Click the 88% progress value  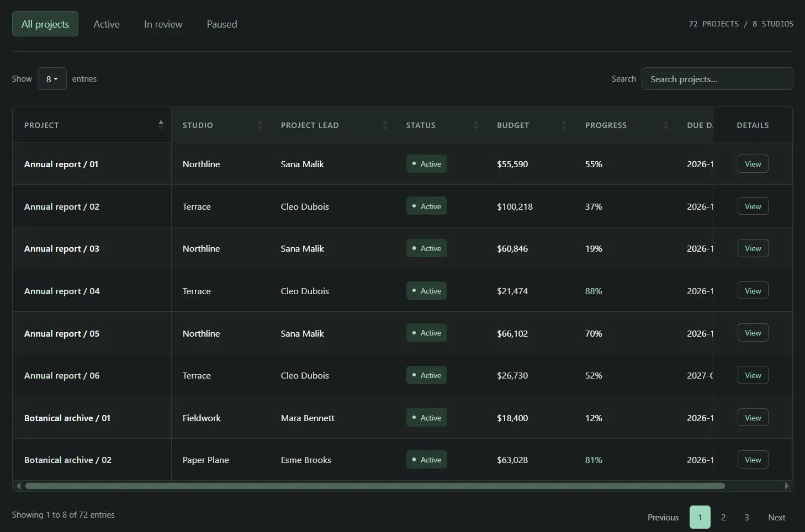pos(594,291)
